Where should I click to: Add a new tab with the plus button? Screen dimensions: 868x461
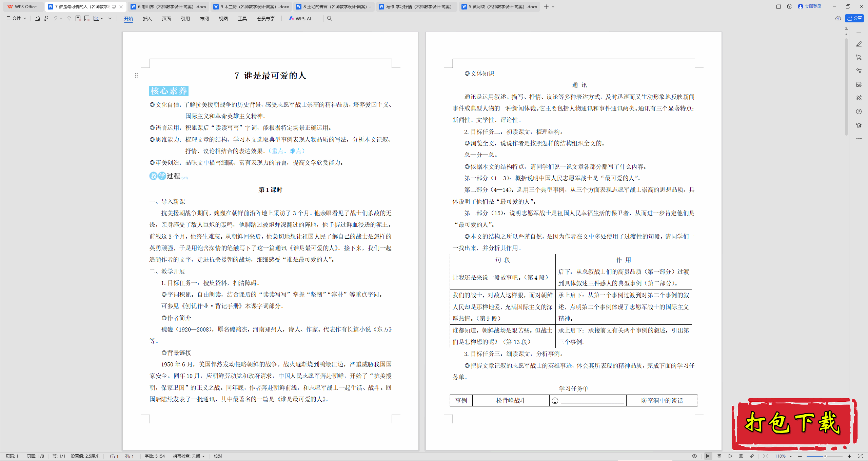tap(546, 7)
